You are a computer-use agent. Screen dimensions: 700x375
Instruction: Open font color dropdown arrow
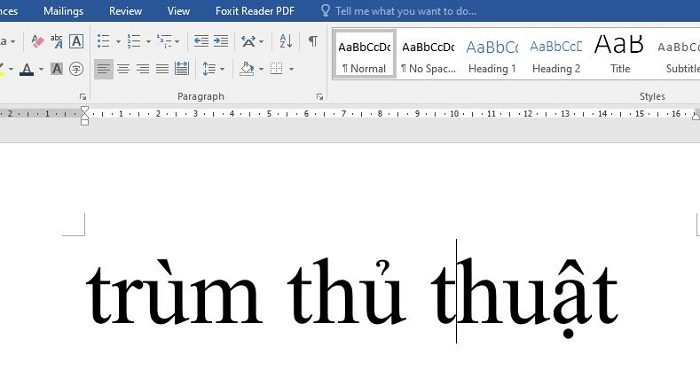[x=41, y=69]
